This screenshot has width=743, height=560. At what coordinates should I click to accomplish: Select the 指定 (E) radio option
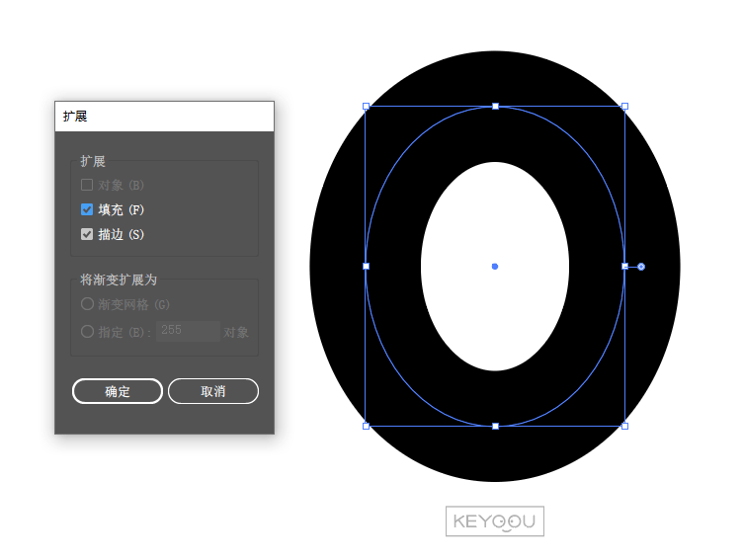[87, 331]
